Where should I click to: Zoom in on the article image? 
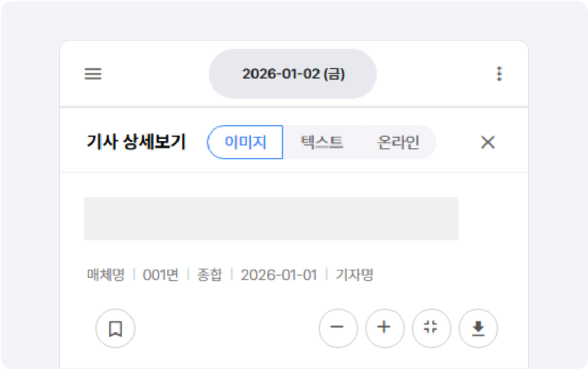pos(385,328)
